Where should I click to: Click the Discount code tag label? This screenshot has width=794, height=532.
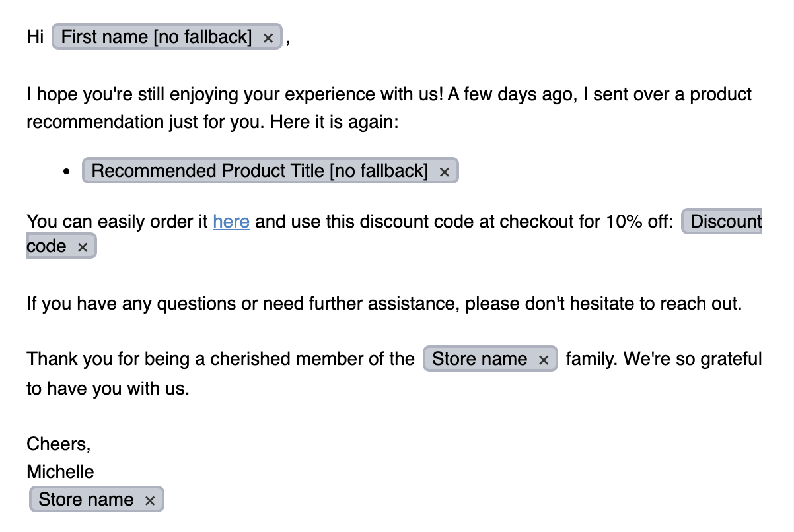725,222
